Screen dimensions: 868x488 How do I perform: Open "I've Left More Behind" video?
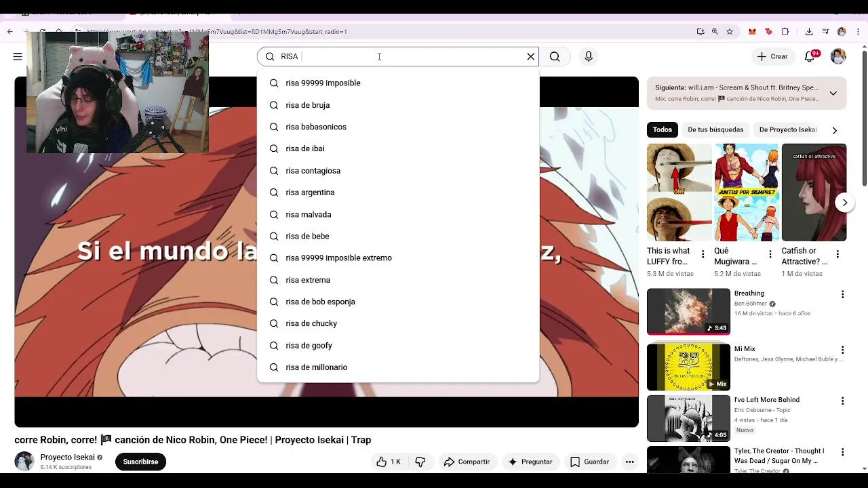[688, 419]
